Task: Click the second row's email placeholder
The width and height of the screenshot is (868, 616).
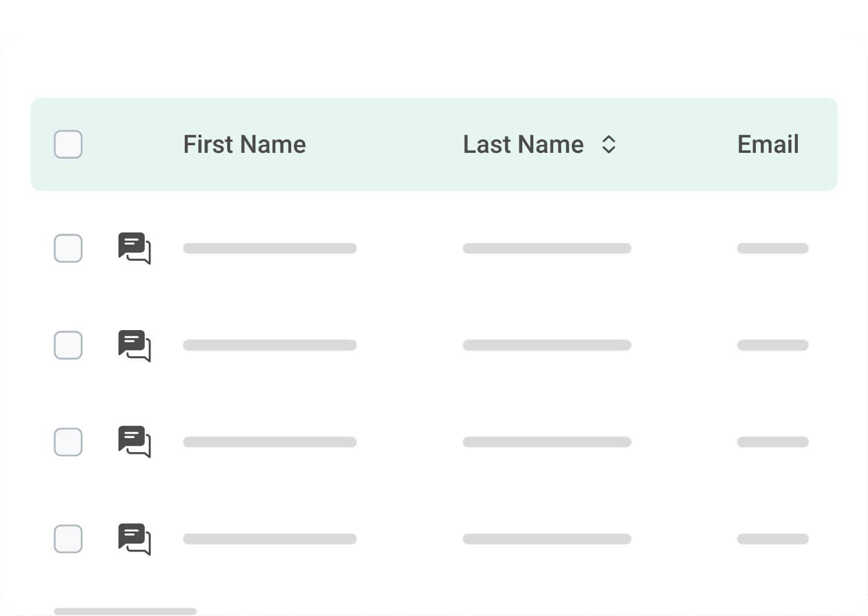Action: tap(773, 345)
